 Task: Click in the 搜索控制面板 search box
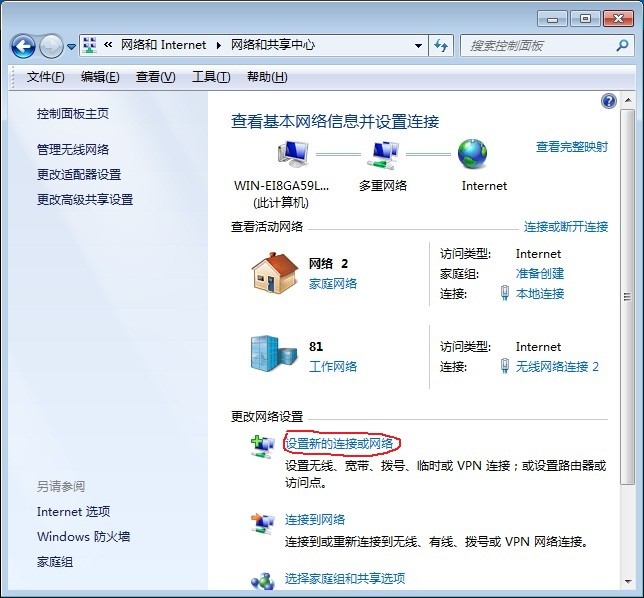(535, 45)
